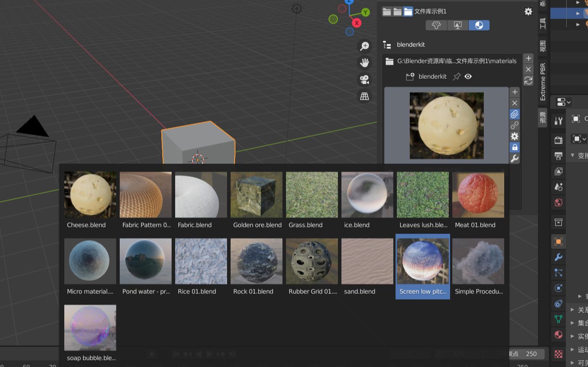Click the 'Meat 01.blend' label

point(475,225)
